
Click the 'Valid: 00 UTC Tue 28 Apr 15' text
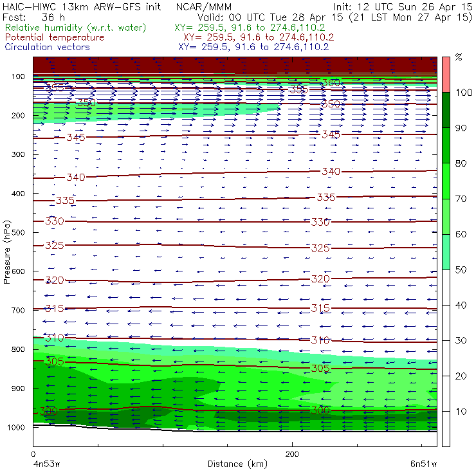[271, 17]
